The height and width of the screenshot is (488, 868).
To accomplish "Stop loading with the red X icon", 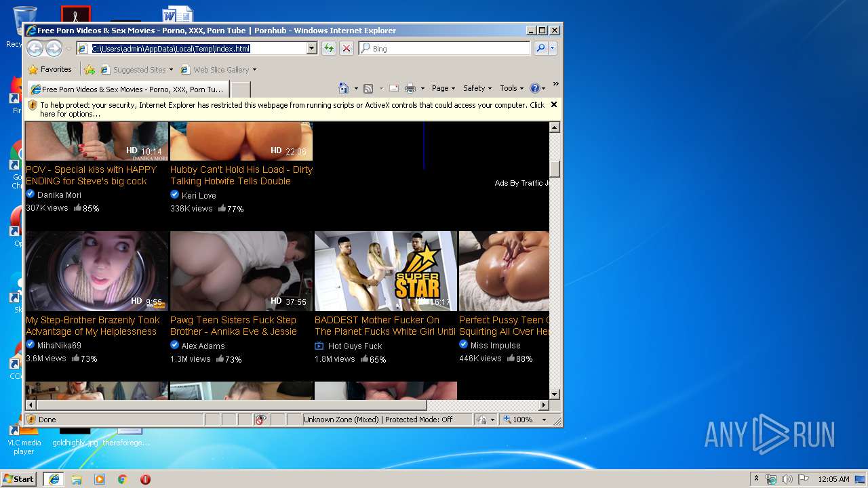I will [347, 48].
